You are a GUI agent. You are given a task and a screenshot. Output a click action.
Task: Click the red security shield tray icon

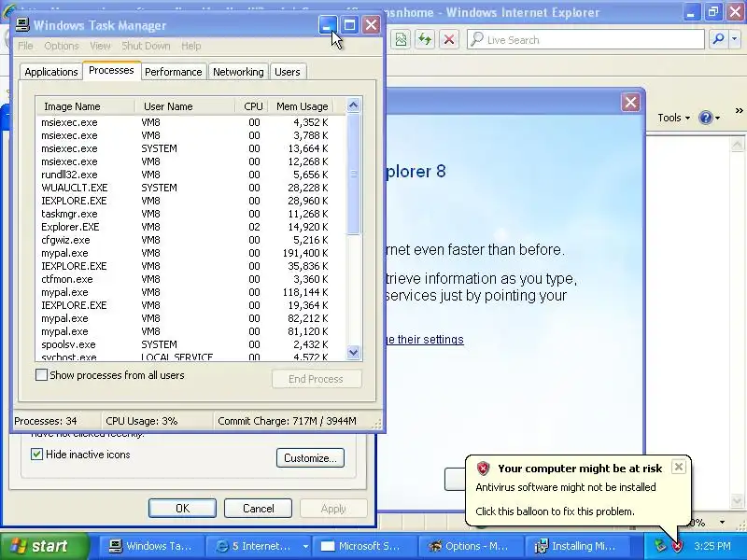[x=677, y=546]
